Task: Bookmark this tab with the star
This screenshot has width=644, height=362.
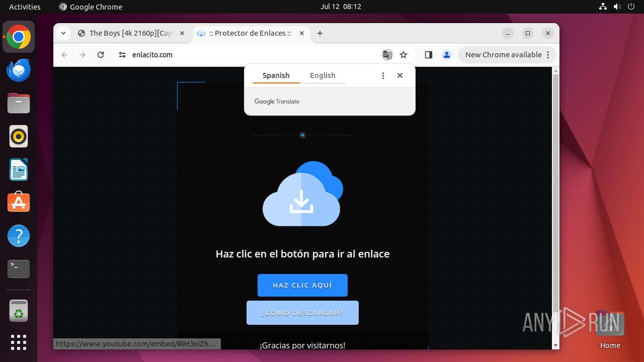Action: pos(404,55)
